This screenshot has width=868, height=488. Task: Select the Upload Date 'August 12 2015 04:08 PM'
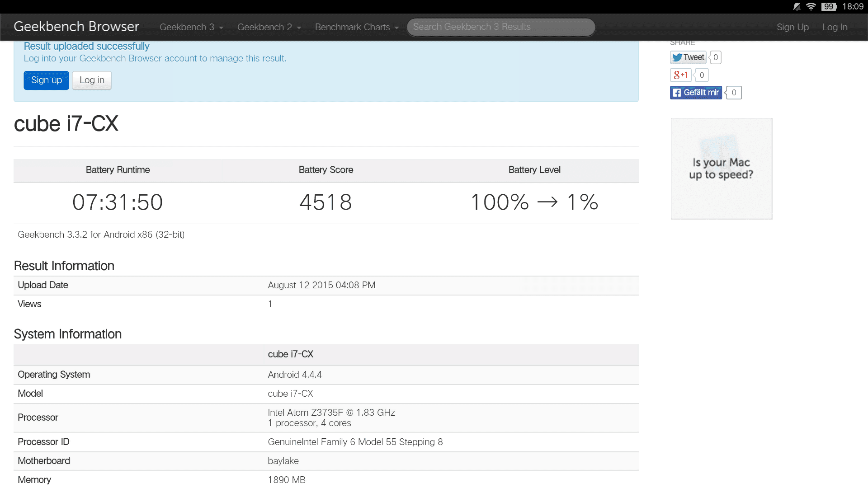[x=321, y=285]
